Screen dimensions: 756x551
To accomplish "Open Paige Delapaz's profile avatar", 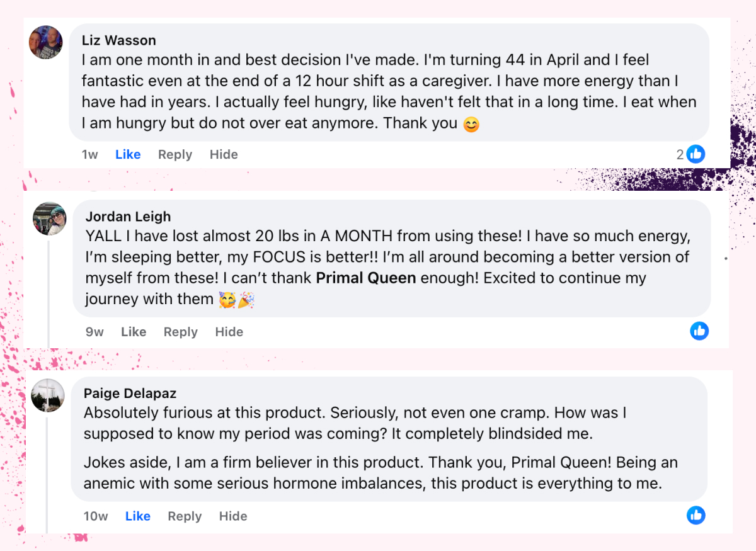I will tap(46, 395).
